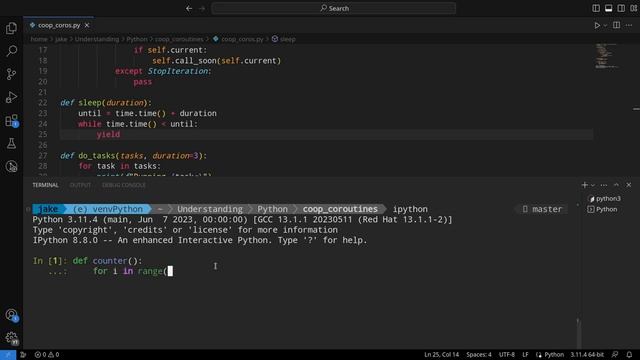Select the Python terminal in list
This screenshot has width=640, height=360.
[x=602, y=209]
